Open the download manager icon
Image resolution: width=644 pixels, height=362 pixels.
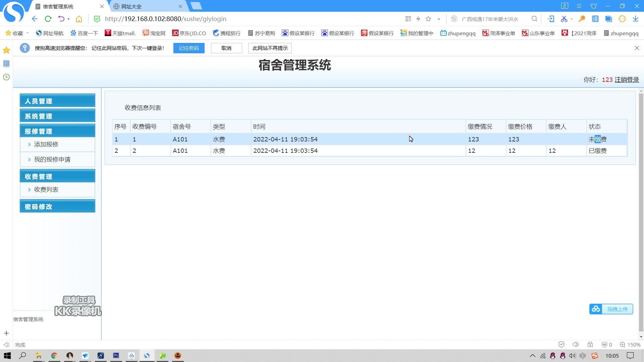[x=636, y=19]
